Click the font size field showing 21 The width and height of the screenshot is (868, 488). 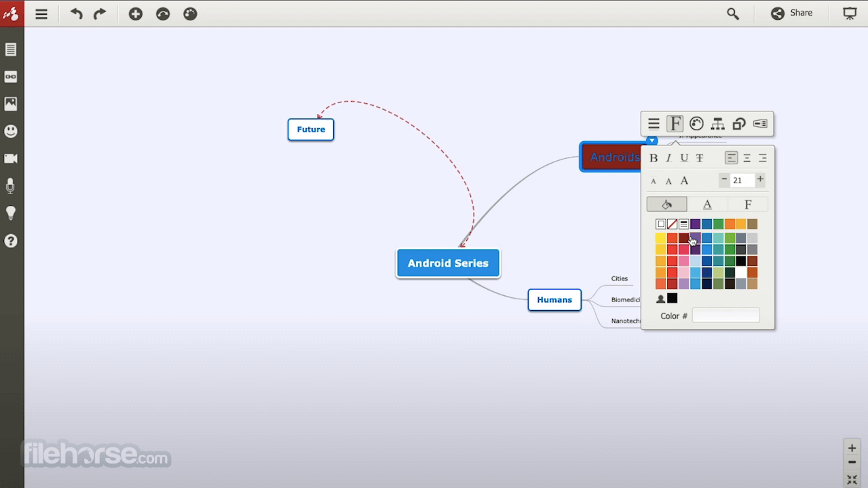point(742,181)
